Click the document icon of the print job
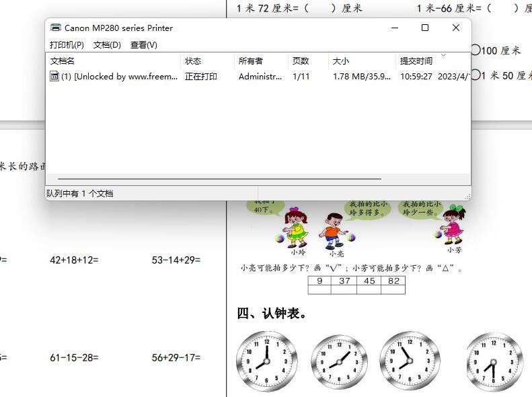Image resolution: width=532 pixels, height=397 pixels. pos(54,77)
